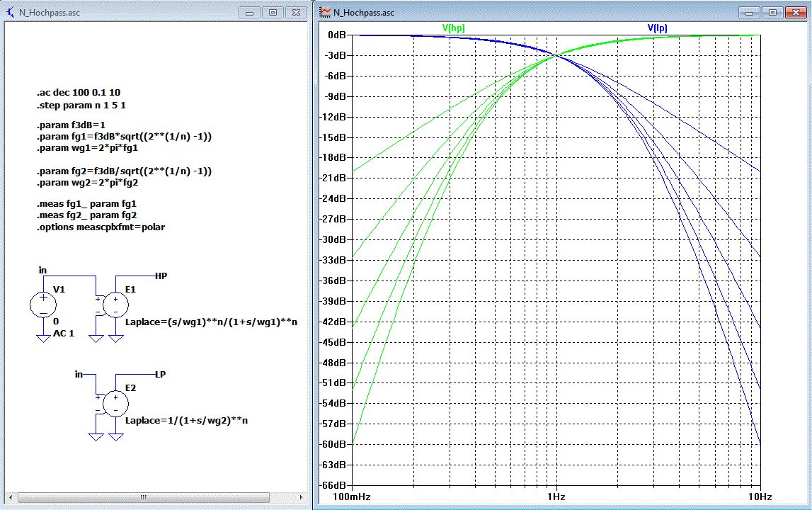This screenshot has height=510, width=812.
Task: Close the waveform plot window
Action: pos(796,12)
